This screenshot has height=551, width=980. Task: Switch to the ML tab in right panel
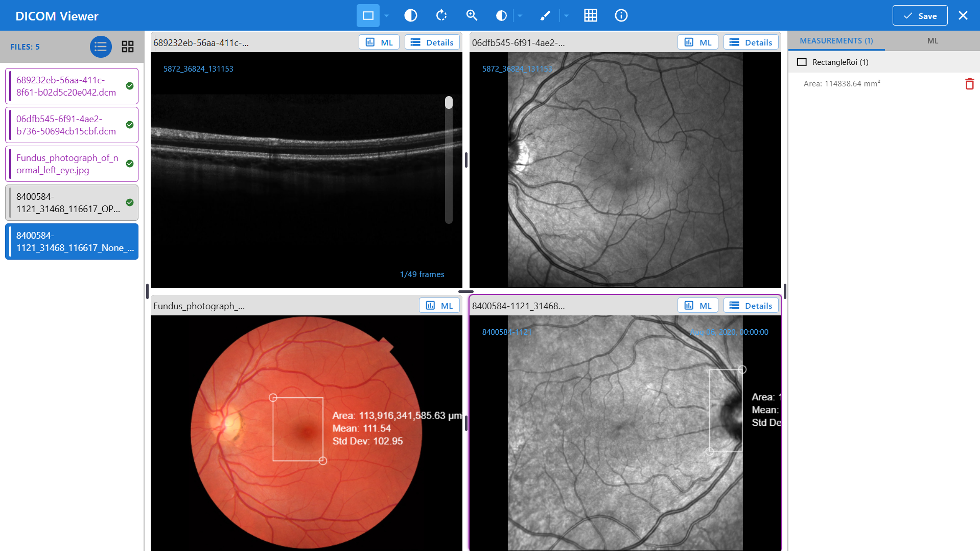(x=932, y=41)
